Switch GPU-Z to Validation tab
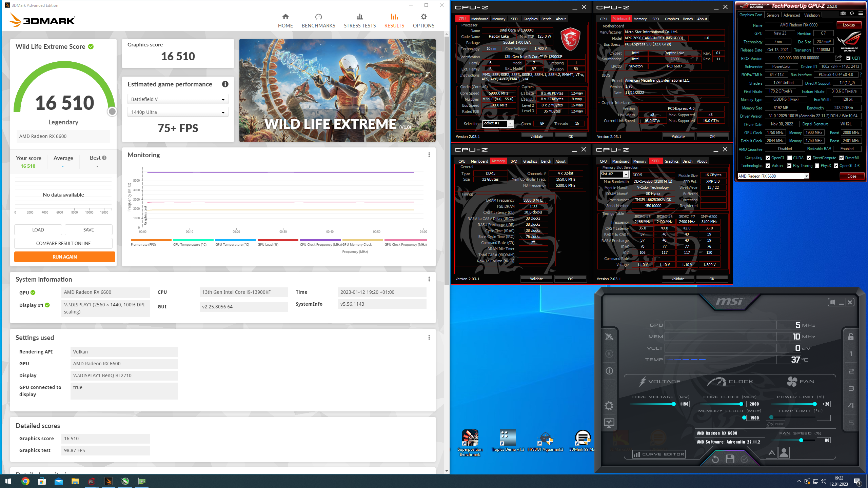This screenshot has width=868, height=488. coord(812,15)
